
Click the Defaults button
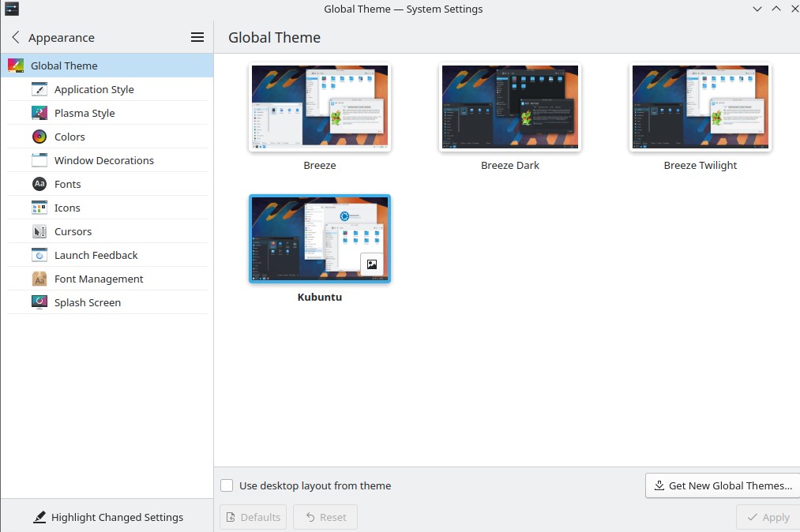pos(253,517)
